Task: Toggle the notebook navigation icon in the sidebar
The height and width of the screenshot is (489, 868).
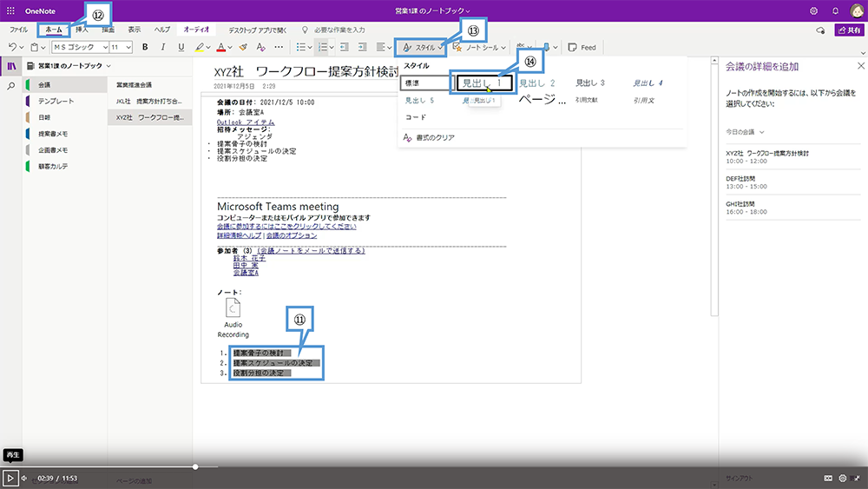Action: pos(11,66)
